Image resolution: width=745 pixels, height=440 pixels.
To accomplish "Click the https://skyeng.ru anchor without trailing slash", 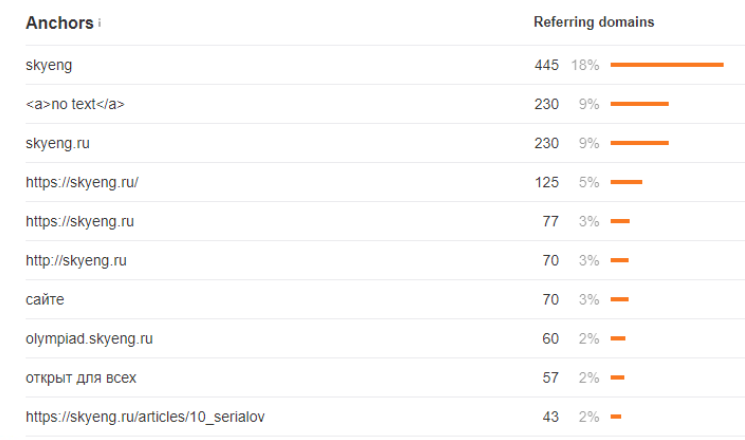I will click(x=80, y=221).
